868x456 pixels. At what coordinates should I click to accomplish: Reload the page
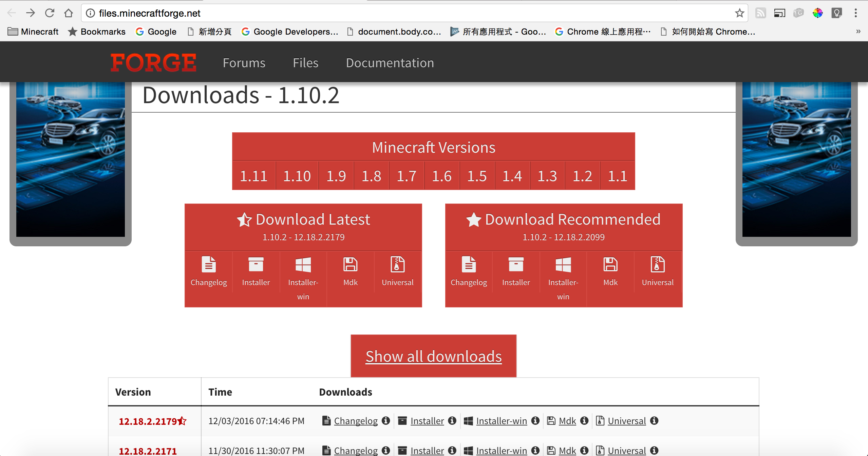click(50, 13)
